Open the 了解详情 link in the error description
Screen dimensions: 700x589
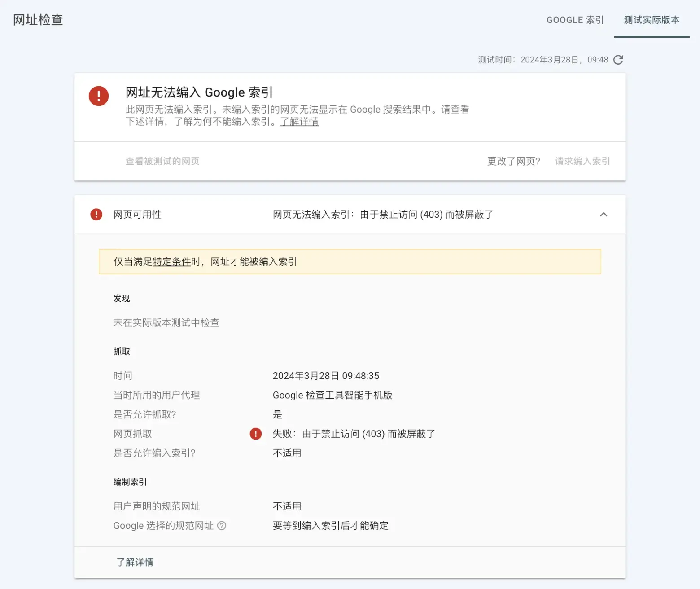coord(299,122)
